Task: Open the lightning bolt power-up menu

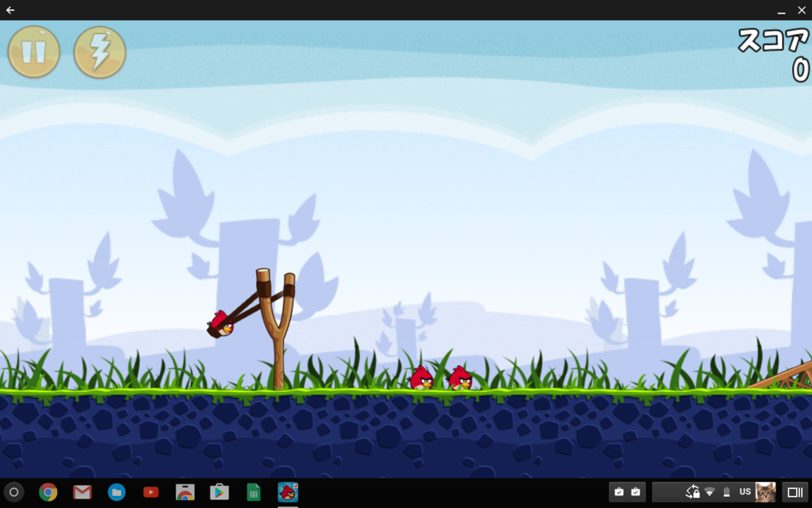Action: coord(100,52)
